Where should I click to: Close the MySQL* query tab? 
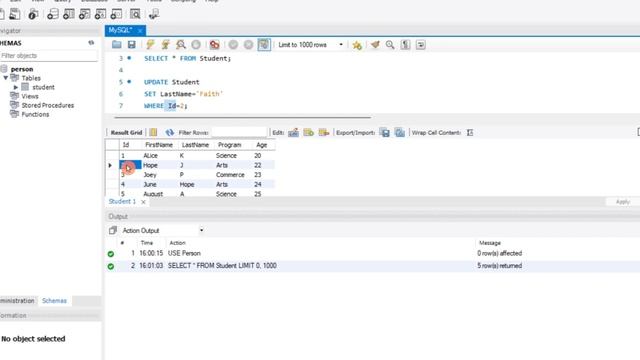tap(140, 31)
